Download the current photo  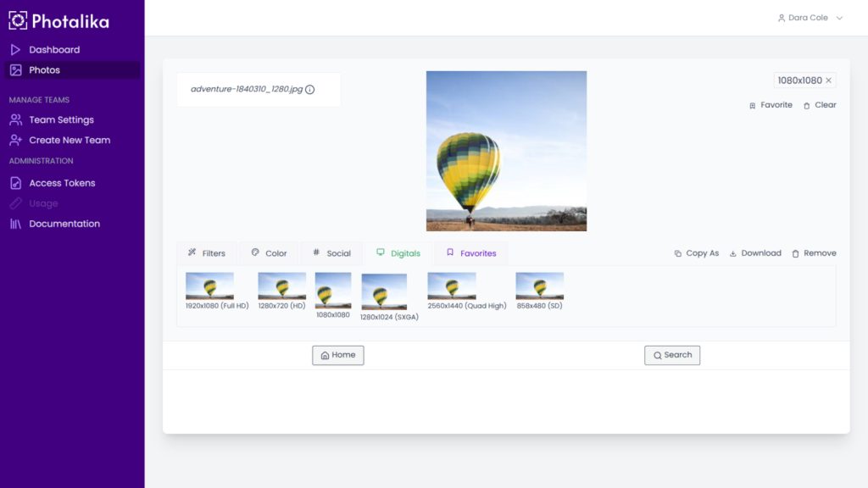(x=755, y=253)
